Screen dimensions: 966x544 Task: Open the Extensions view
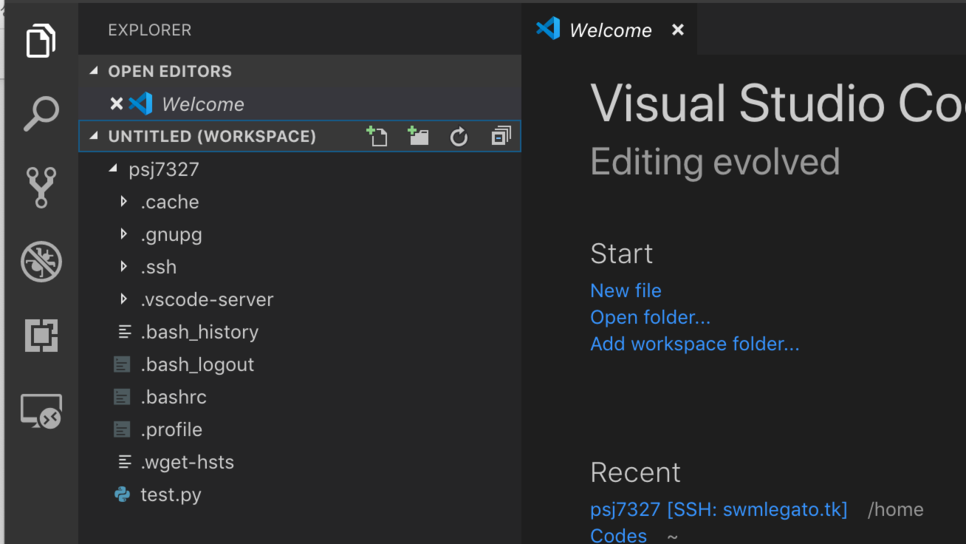[x=41, y=335]
